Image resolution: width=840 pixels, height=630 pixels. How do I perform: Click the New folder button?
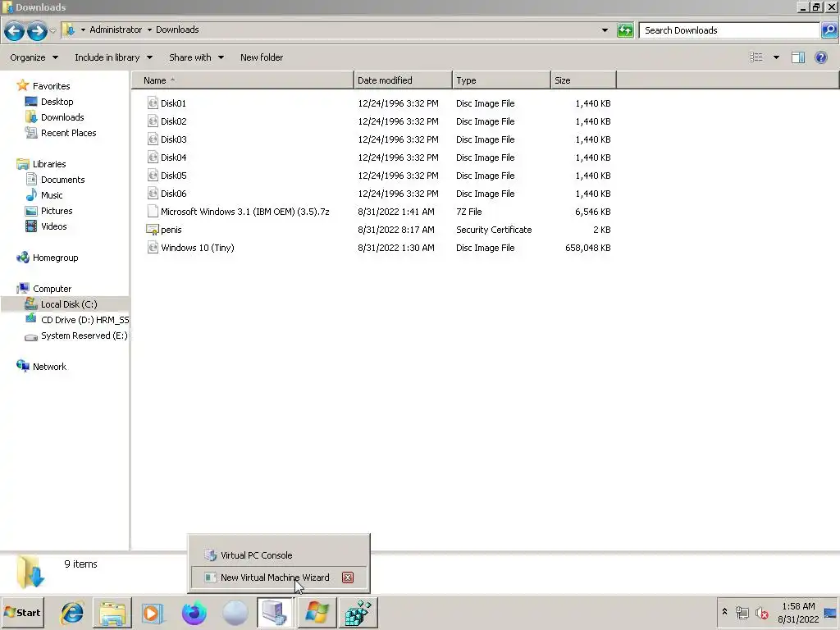(262, 57)
